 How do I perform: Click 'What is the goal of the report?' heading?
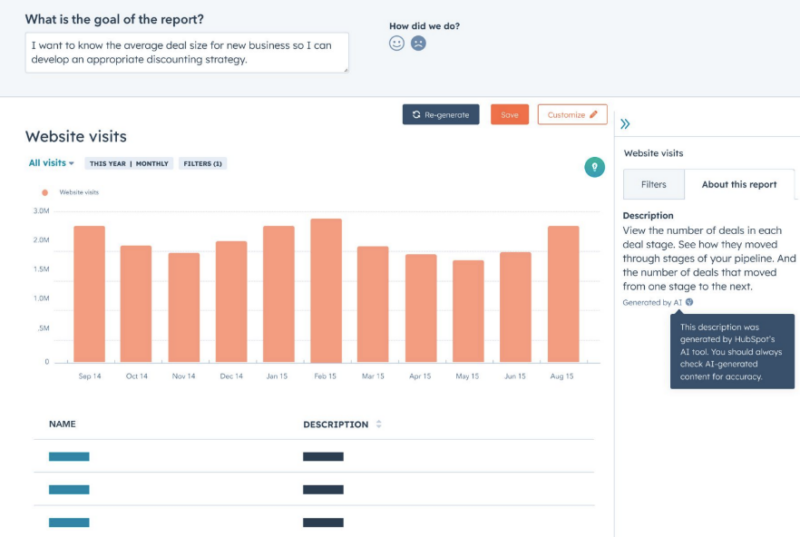point(114,19)
